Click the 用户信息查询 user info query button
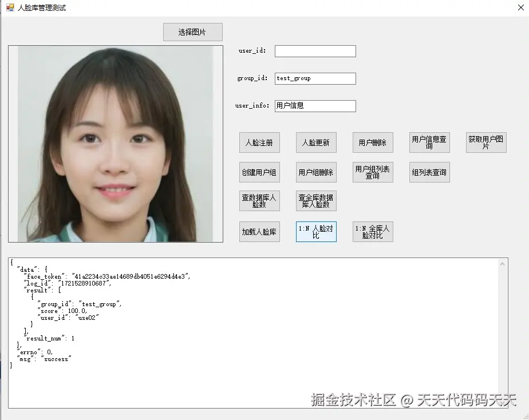 [x=429, y=142]
